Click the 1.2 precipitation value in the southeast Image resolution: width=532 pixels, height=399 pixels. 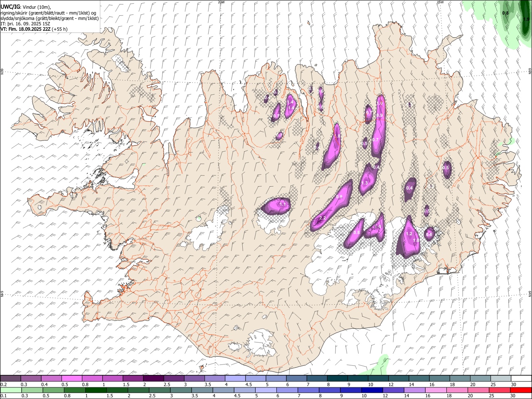pyautogui.click(x=409, y=234)
